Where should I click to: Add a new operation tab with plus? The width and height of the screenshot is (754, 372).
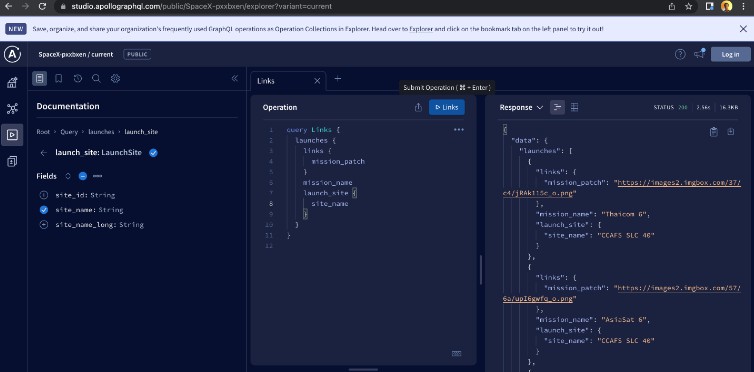tap(338, 79)
